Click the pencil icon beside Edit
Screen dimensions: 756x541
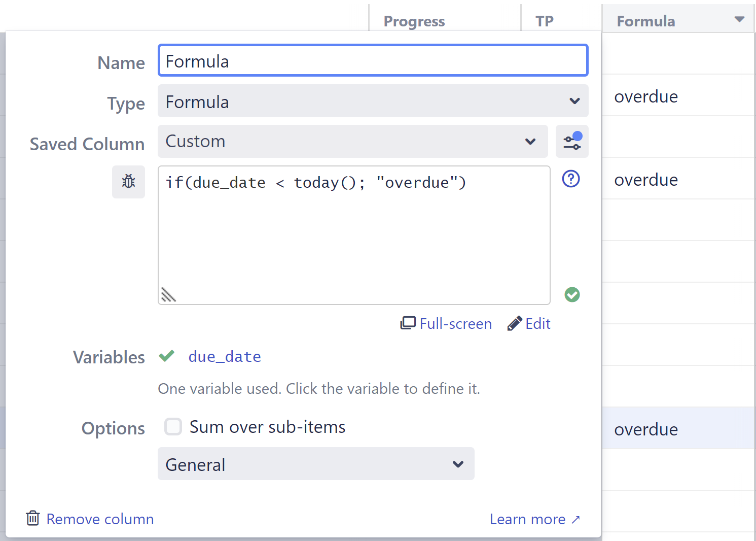coord(514,323)
